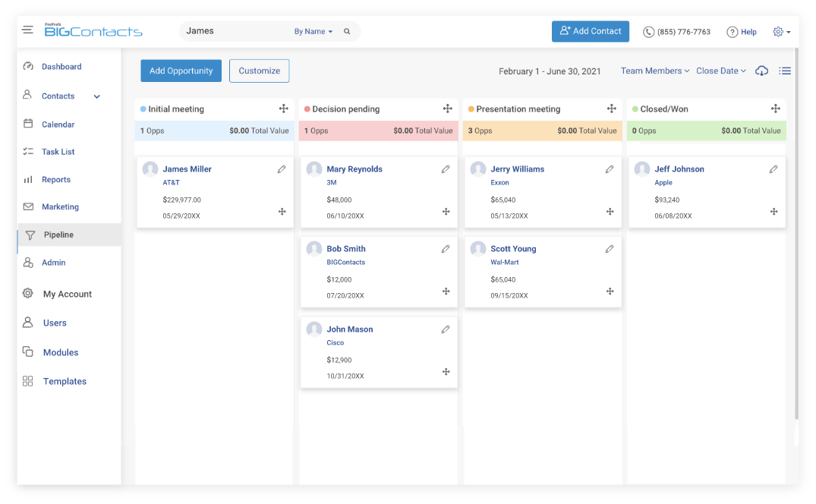Switch to list view using the list icon
Screen dimensions: 816x504
(785, 70)
